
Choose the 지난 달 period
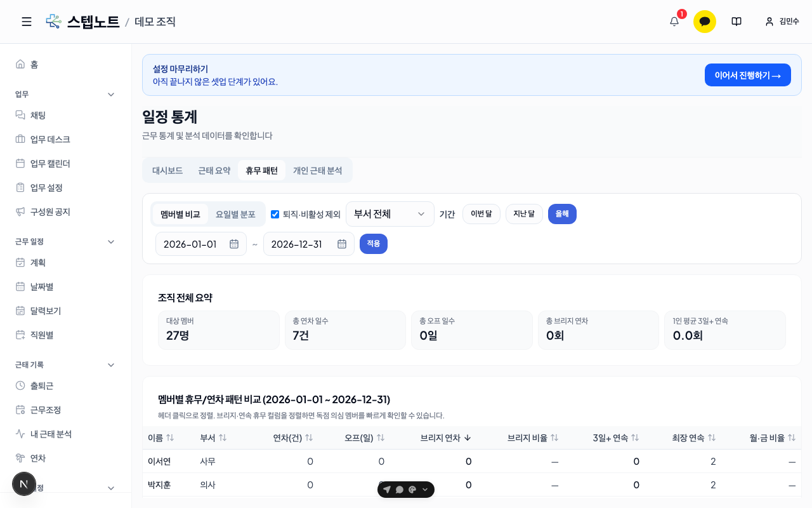click(524, 214)
